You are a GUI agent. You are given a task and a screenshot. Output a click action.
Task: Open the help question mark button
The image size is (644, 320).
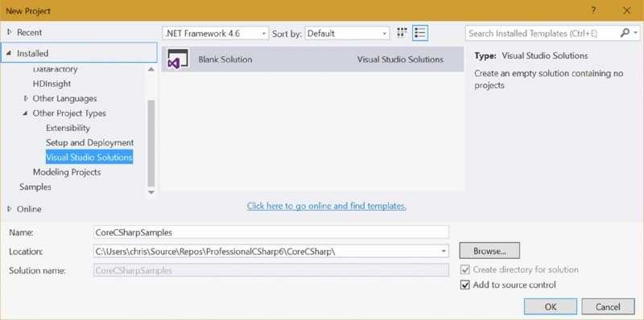coord(593,10)
